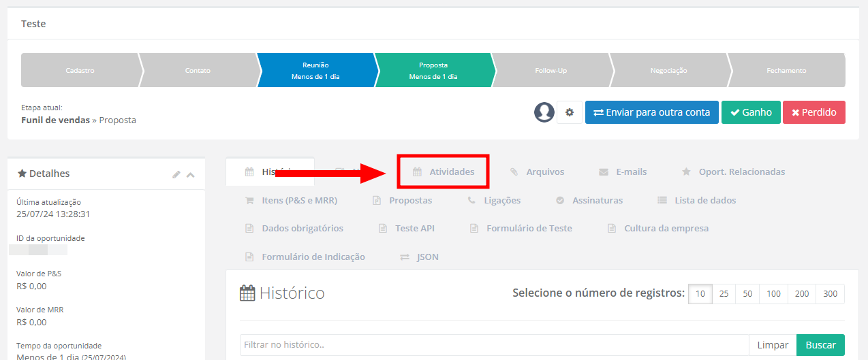
Task: Click the pencil edit icon in Detalhes
Action: [x=176, y=174]
